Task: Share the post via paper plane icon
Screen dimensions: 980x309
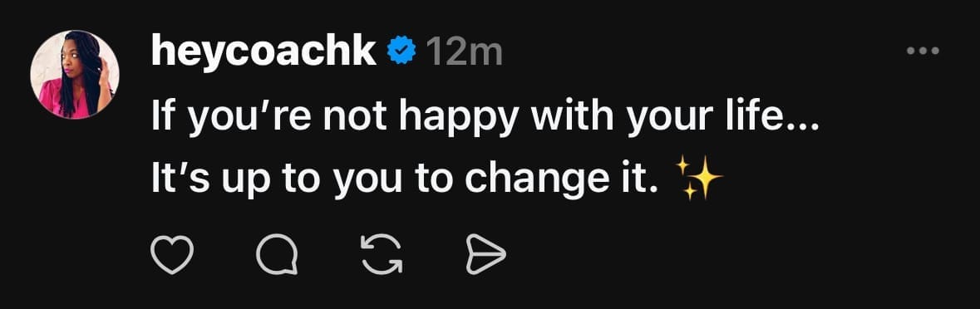Action: pyautogui.click(x=485, y=255)
